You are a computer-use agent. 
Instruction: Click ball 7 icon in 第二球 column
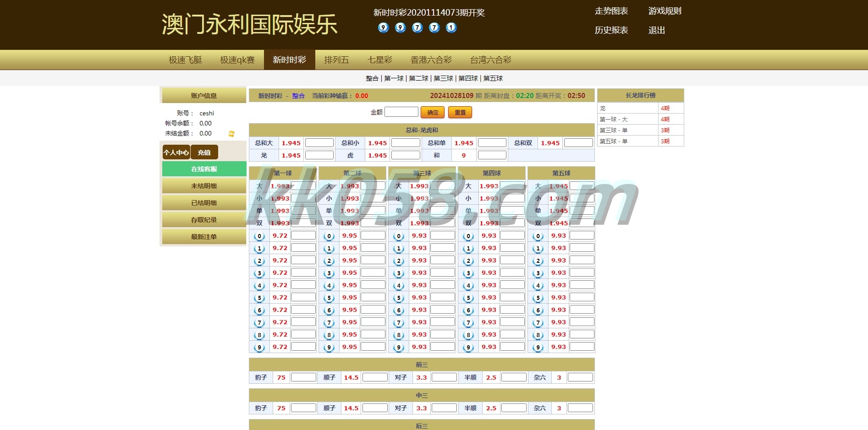click(x=329, y=323)
